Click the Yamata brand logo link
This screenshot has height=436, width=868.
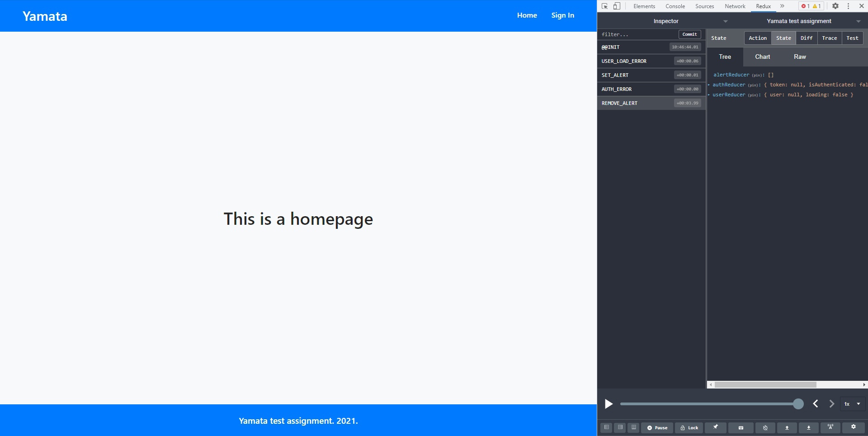[45, 16]
